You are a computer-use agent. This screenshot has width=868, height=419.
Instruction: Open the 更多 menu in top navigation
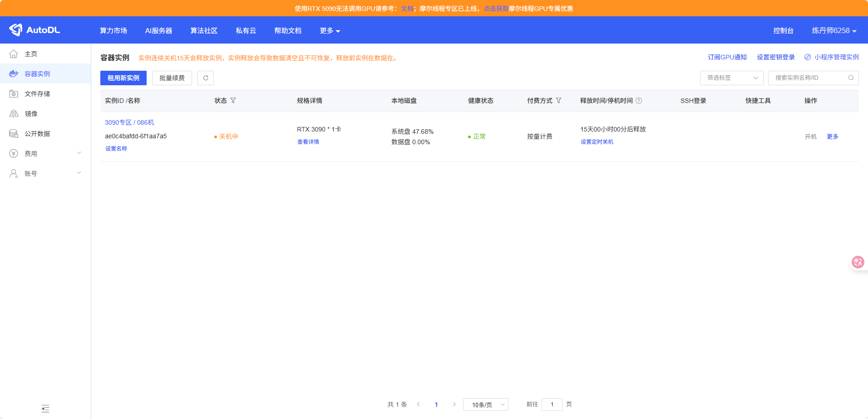[330, 30]
